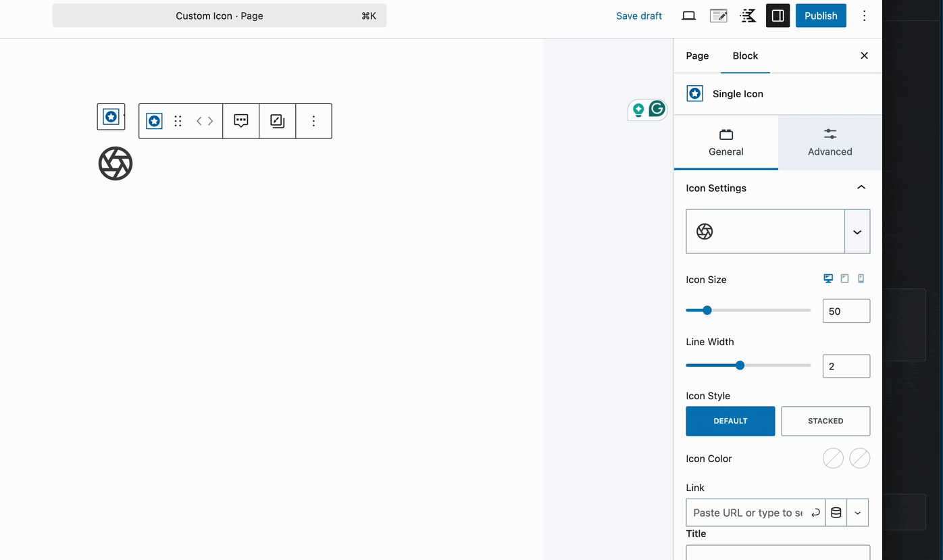
Task: Click the Publish button
Action: click(820, 15)
